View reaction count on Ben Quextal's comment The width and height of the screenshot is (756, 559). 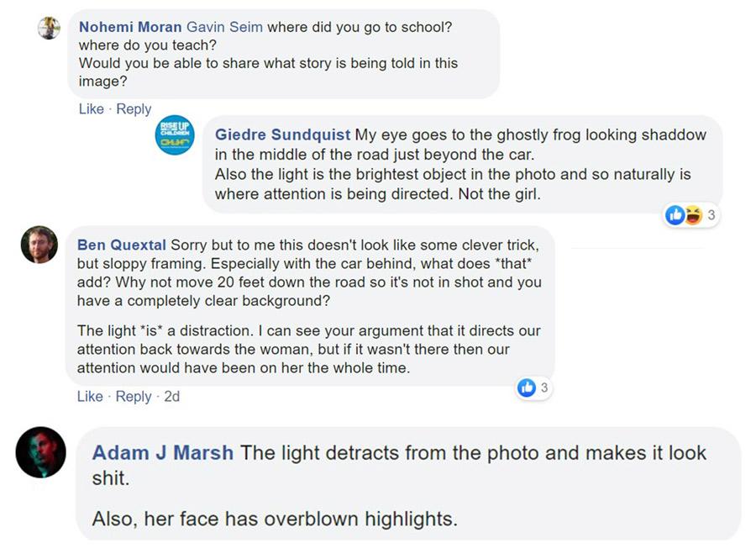(543, 388)
